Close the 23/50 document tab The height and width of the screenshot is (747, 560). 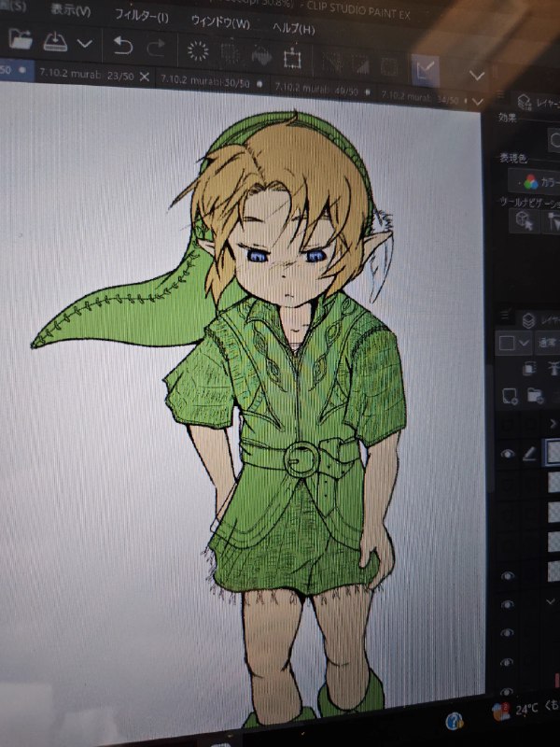pyautogui.click(x=145, y=77)
